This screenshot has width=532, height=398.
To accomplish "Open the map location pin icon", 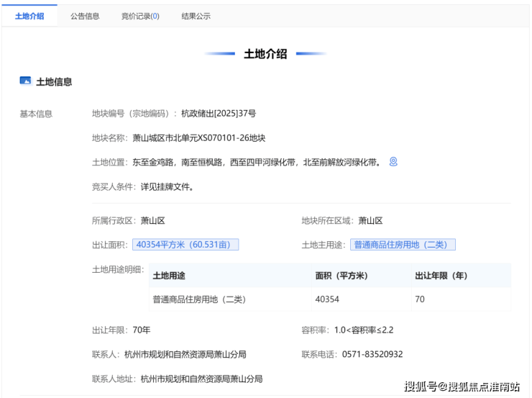I will 393,162.
